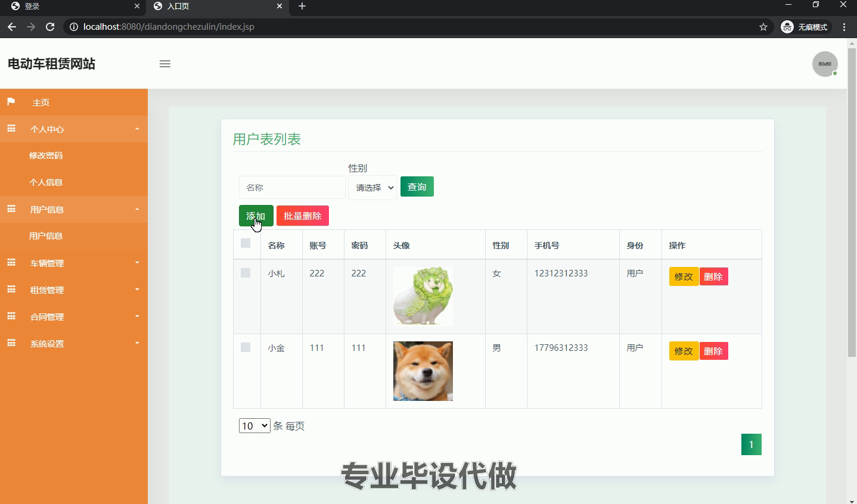This screenshot has height=504, width=857.
Task: Click 修改 for user 小金
Action: [684, 351]
